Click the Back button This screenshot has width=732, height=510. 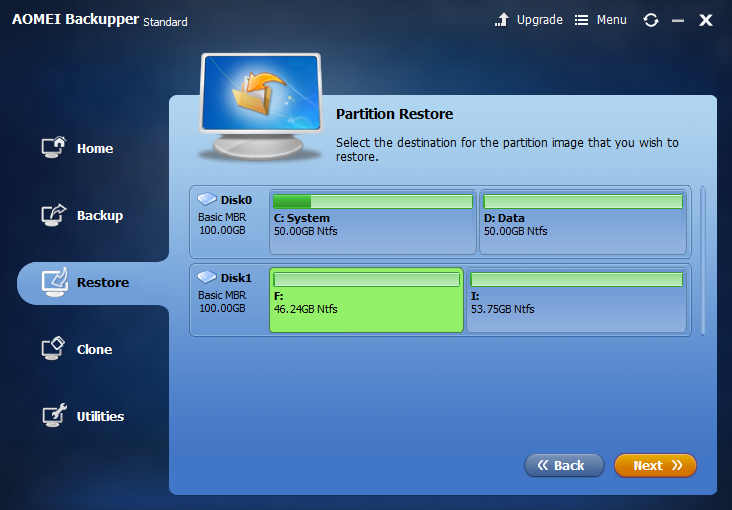[x=564, y=465]
